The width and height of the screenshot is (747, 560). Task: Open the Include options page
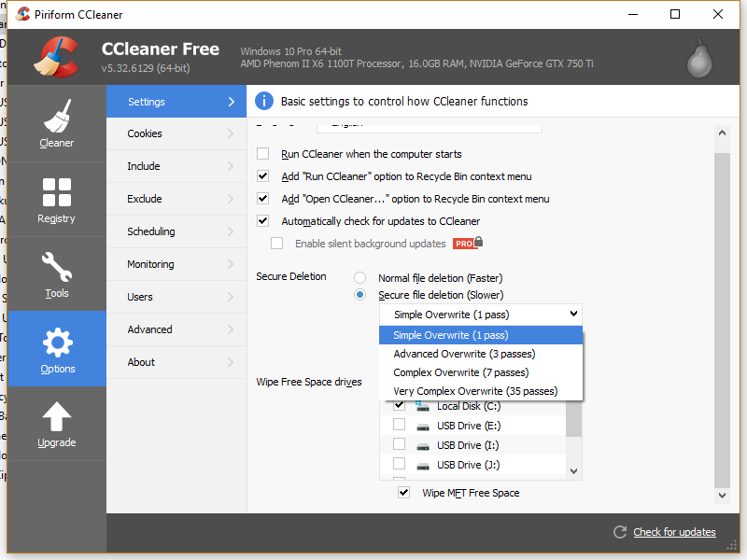[176, 166]
